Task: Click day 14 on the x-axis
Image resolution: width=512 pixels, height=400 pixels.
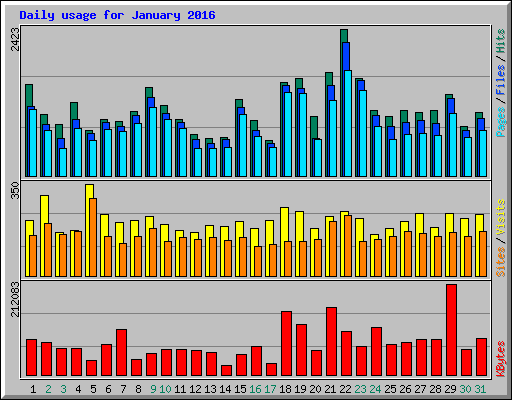Action: tap(225, 389)
